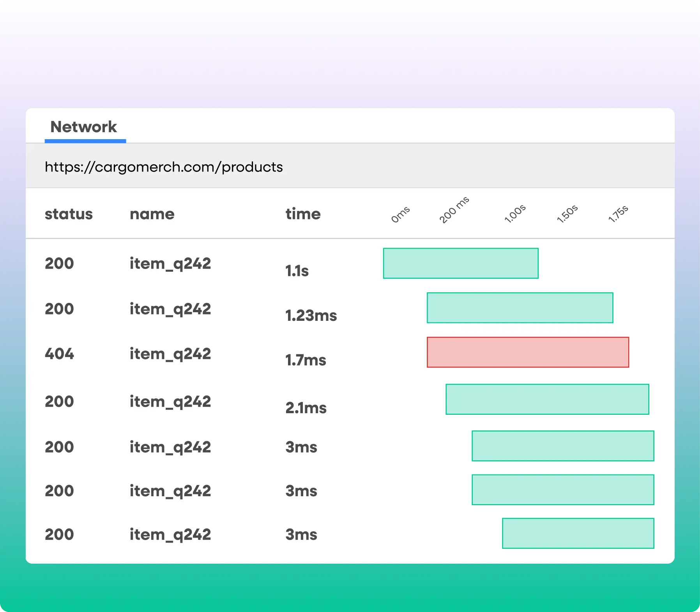Select the 404 status cell
The width and height of the screenshot is (700, 612).
pos(59,354)
